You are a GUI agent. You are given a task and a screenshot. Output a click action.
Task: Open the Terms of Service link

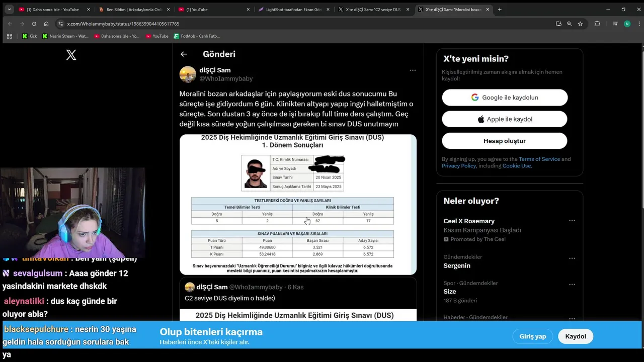point(539,159)
